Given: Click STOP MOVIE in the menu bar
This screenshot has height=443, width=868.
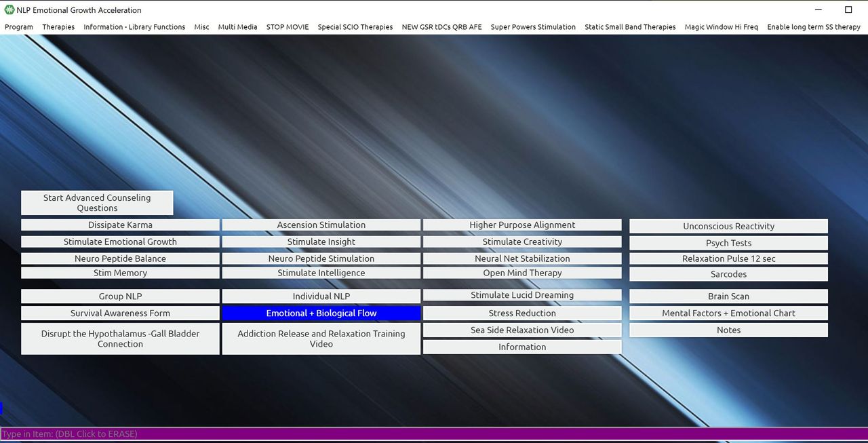Looking at the screenshot, I should pos(288,27).
